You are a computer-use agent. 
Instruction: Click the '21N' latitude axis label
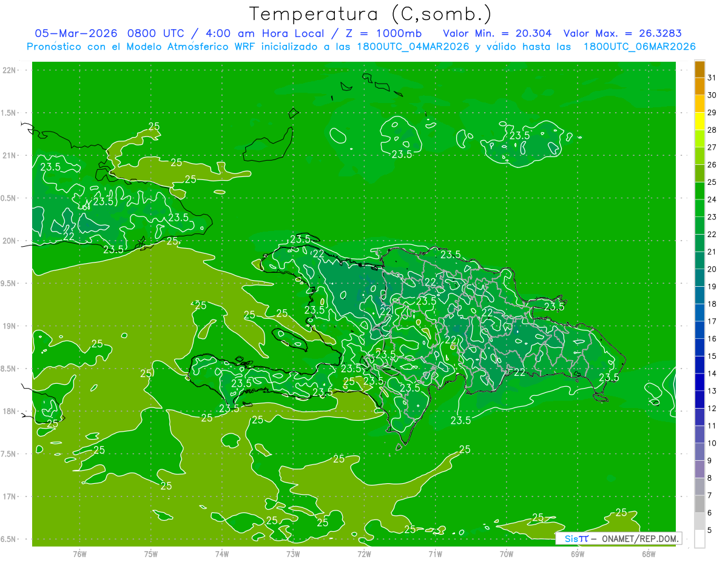coord(10,155)
